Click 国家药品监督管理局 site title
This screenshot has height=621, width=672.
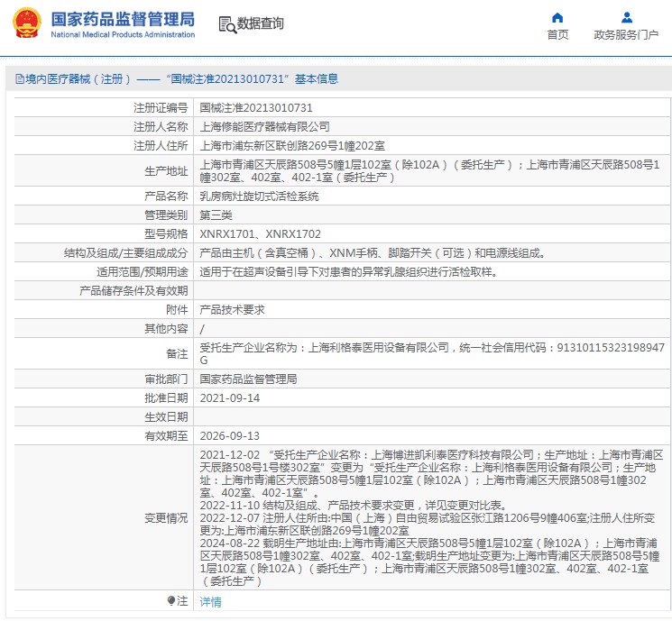(x=122, y=19)
